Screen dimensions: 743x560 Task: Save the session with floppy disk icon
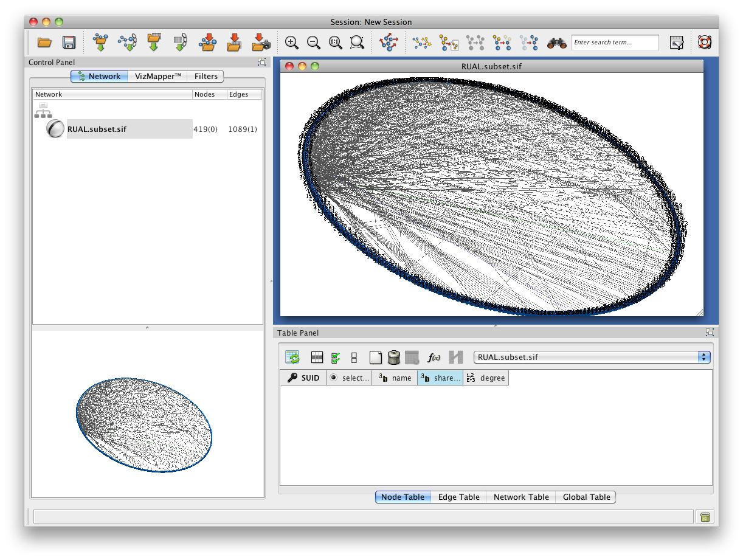[x=69, y=43]
